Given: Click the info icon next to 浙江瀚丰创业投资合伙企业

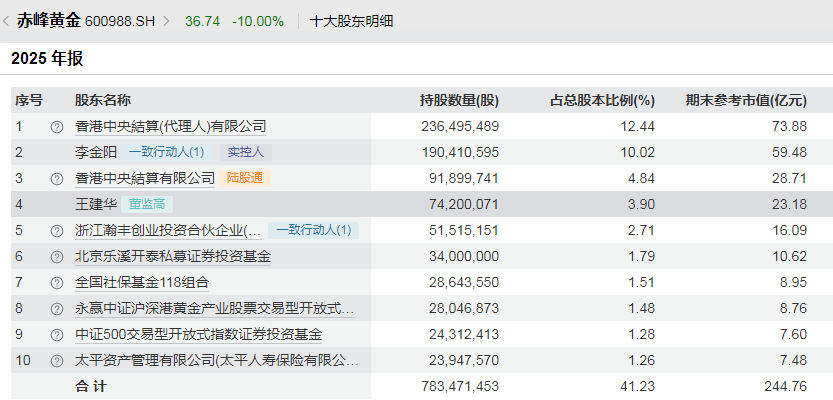Looking at the screenshot, I should click(x=57, y=230).
